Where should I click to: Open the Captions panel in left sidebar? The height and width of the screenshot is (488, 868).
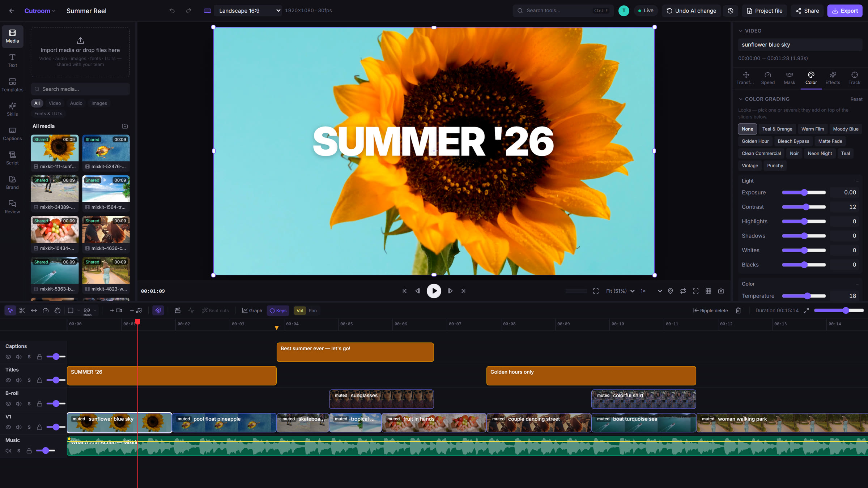(x=12, y=134)
